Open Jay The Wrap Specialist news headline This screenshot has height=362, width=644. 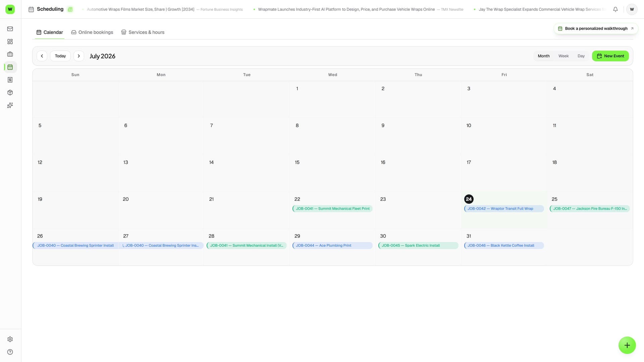tap(542, 9)
